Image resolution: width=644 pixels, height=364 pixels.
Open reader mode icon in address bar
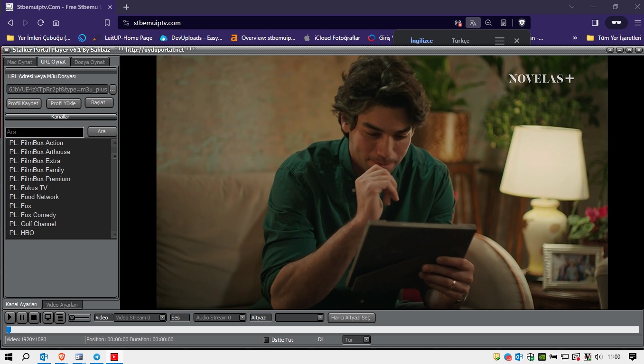tap(504, 23)
